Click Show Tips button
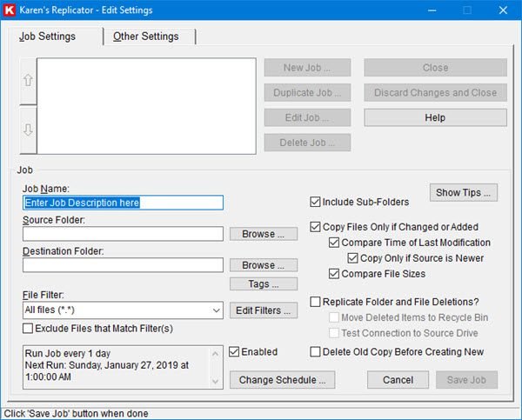 464,192
